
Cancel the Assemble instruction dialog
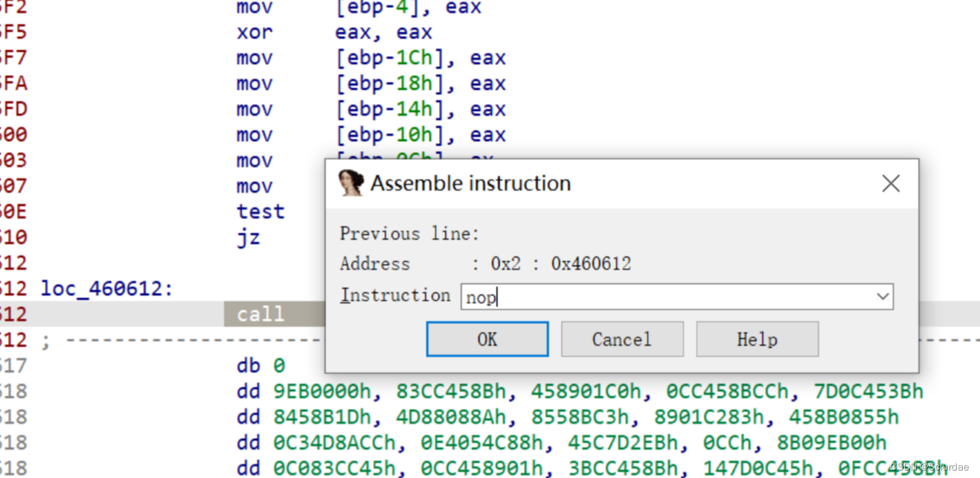click(x=622, y=339)
